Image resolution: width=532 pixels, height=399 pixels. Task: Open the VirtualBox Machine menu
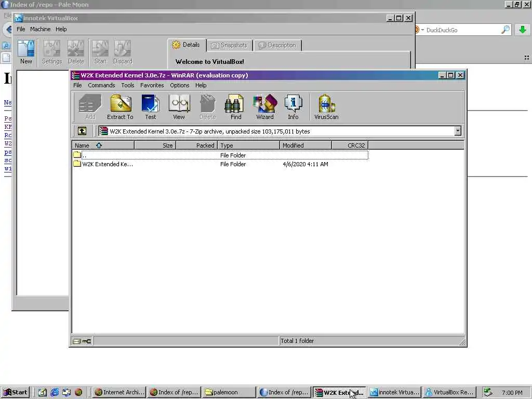pos(40,29)
